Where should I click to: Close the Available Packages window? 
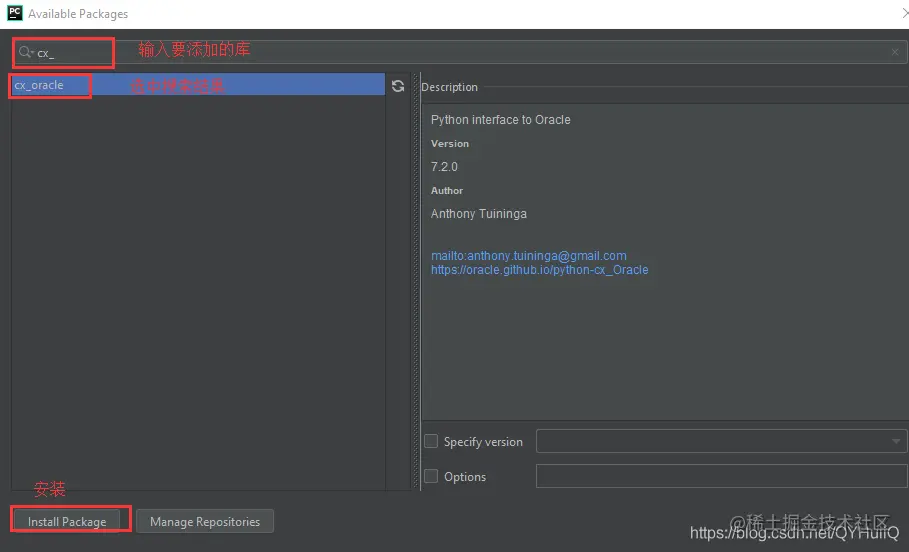click(x=904, y=13)
